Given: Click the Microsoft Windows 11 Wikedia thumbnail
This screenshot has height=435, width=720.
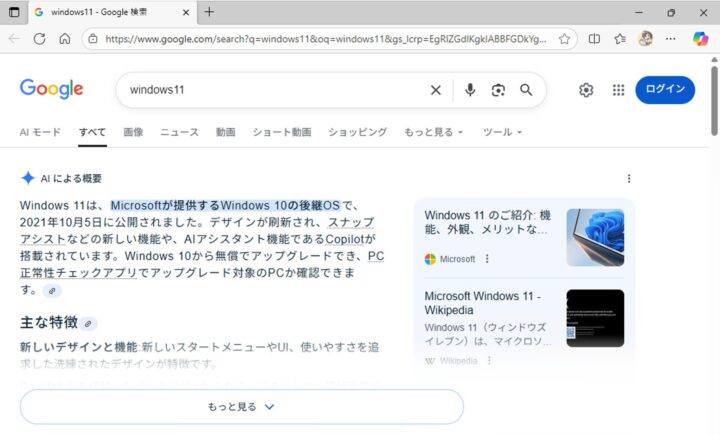Looking at the screenshot, I should pyautogui.click(x=595, y=318).
